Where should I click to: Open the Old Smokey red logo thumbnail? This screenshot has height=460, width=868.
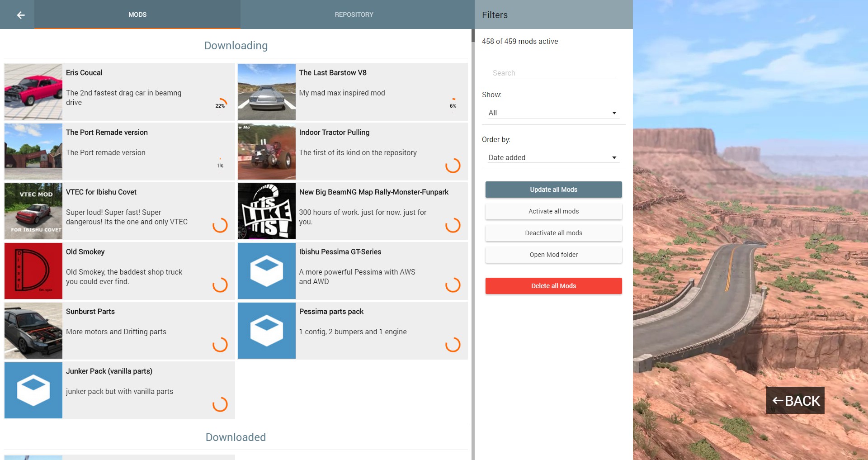tap(33, 271)
